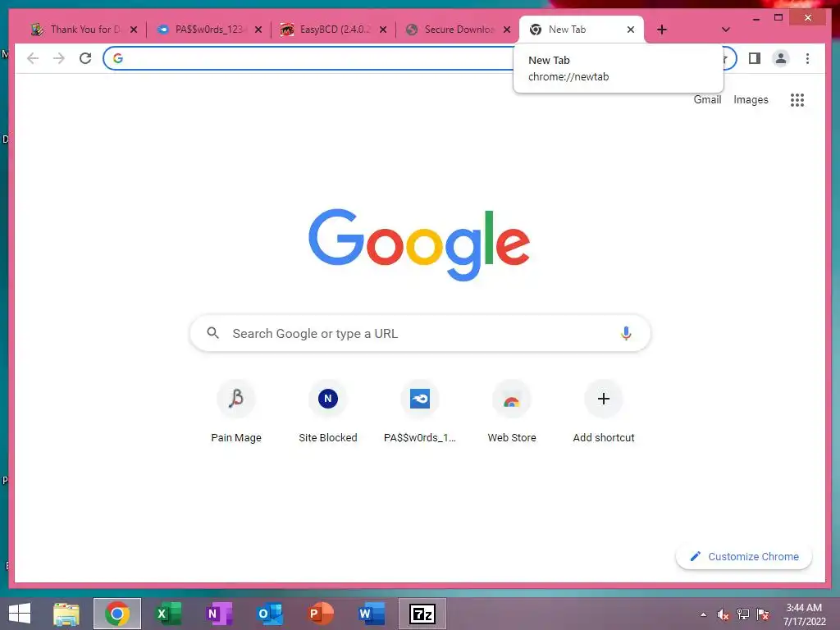Show hidden system tray icons

[703, 614]
